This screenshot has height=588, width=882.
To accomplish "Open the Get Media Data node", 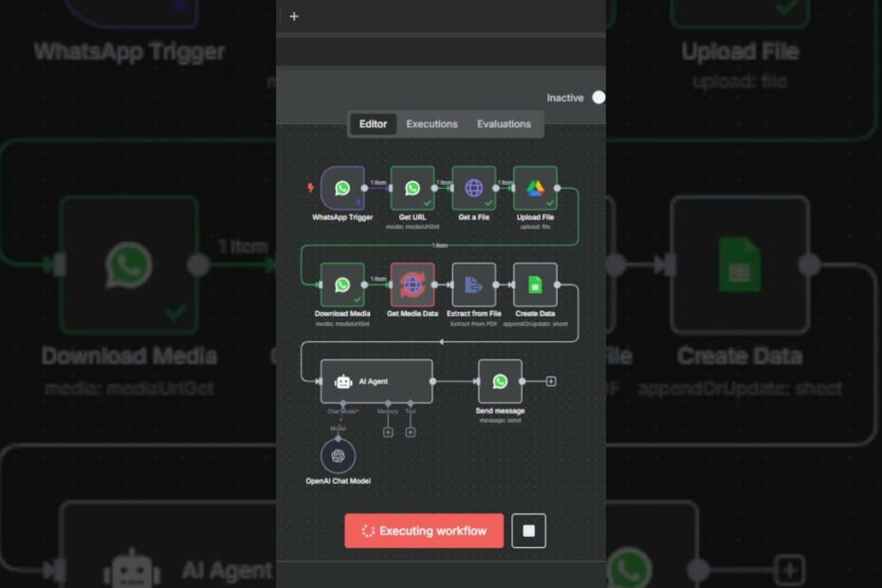I will click(413, 285).
